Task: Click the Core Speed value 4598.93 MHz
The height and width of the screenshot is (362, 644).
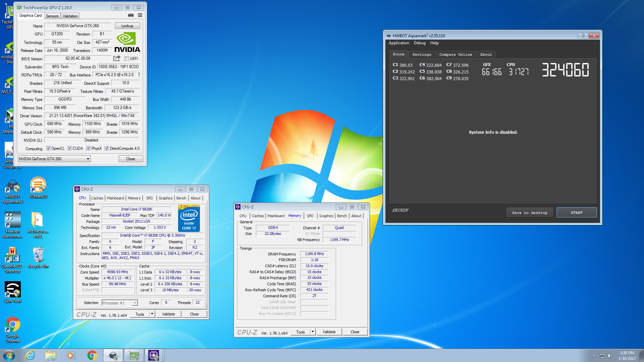Action: [117, 272]
